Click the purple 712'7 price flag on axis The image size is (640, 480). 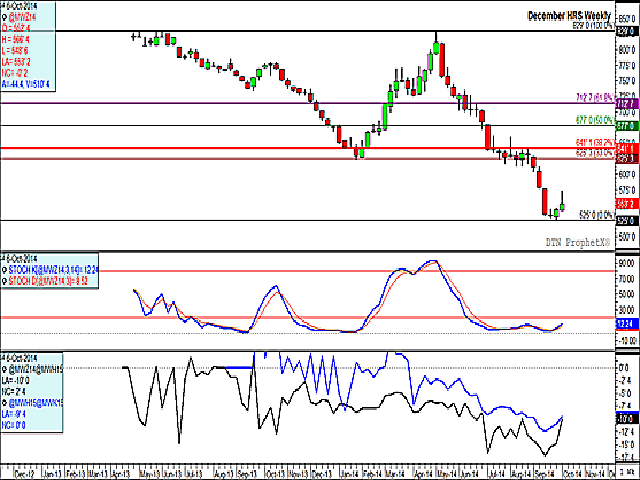(627, 103)
